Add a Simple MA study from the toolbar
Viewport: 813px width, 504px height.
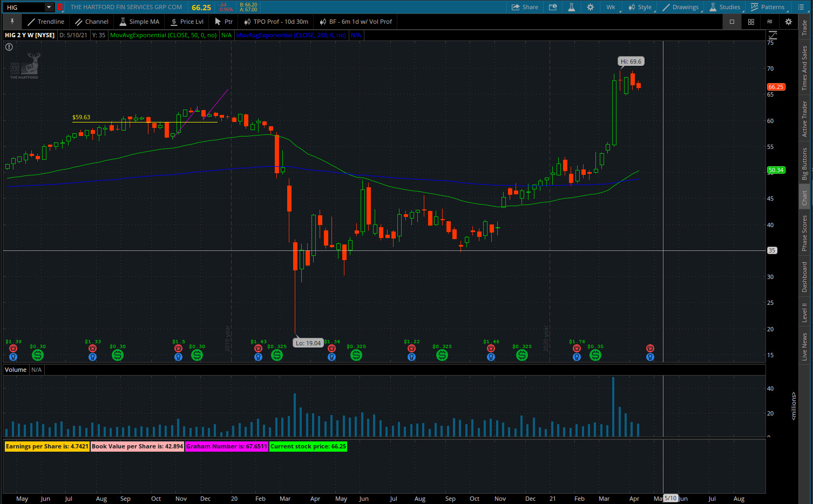(x=139, y=22)
